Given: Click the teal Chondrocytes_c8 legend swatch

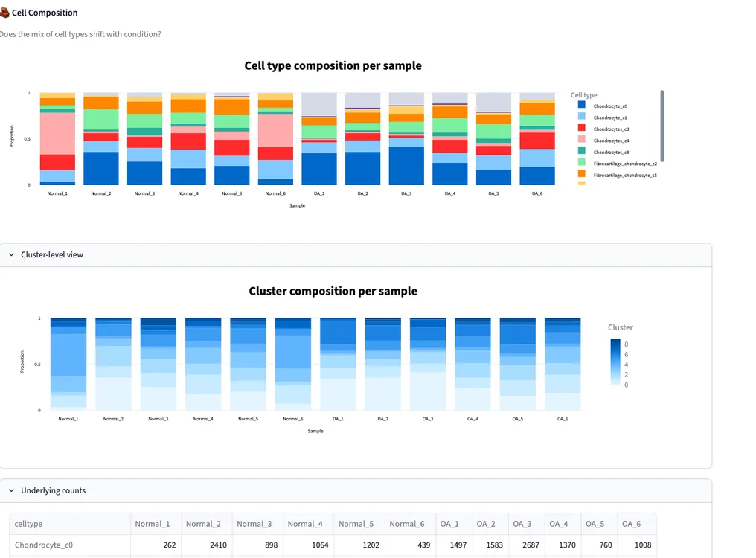Looking at the screenshot, I should [581, 151].
